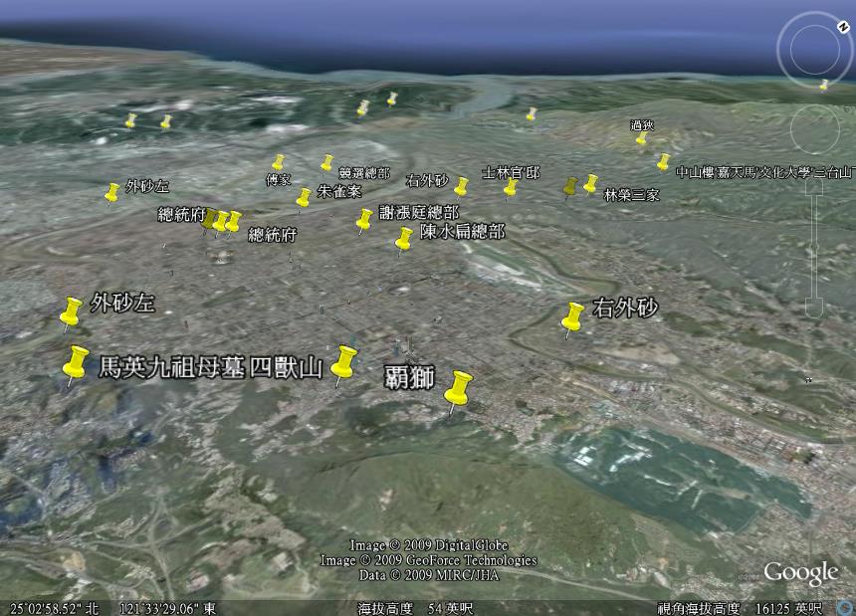Open the 士林官邸 pushpin marker
Screen dimensions: 856x616
(511, 186)
